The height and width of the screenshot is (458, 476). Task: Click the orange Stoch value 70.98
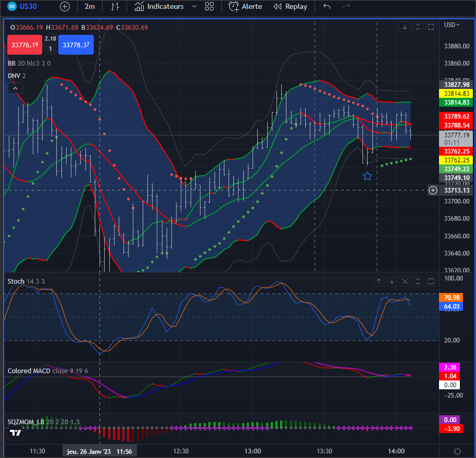tap(451, 298)
